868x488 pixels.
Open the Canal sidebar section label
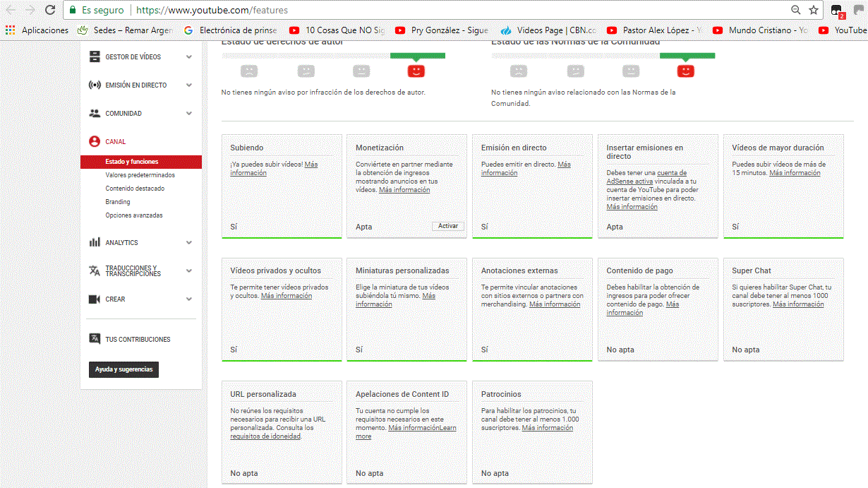pyautogui.click(x=116, y=142)
